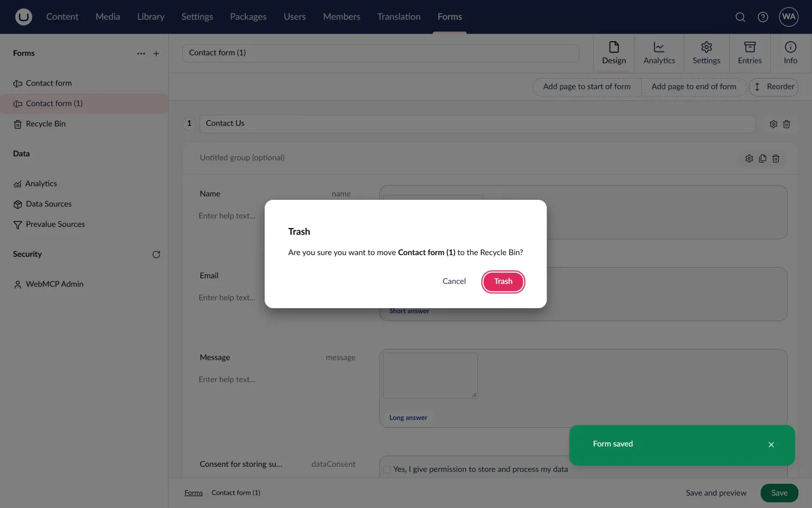The width and height of the screenshot is (812, 508).
Task: Delete the untitled group with trash icon
Action: (776, 159)
